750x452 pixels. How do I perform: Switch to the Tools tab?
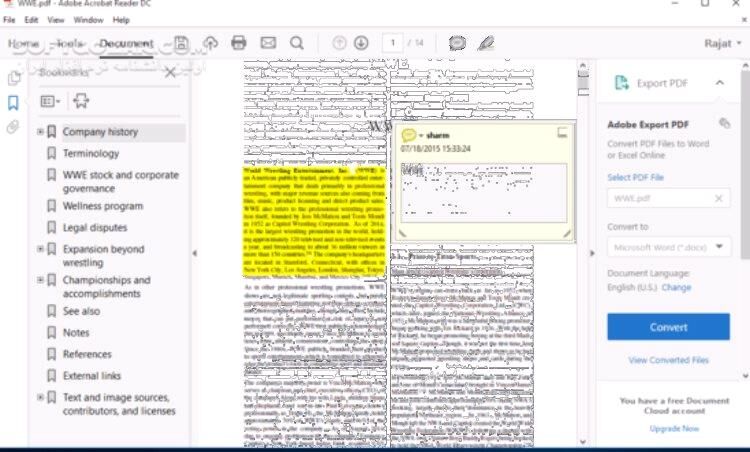click(x=69, y=44)
